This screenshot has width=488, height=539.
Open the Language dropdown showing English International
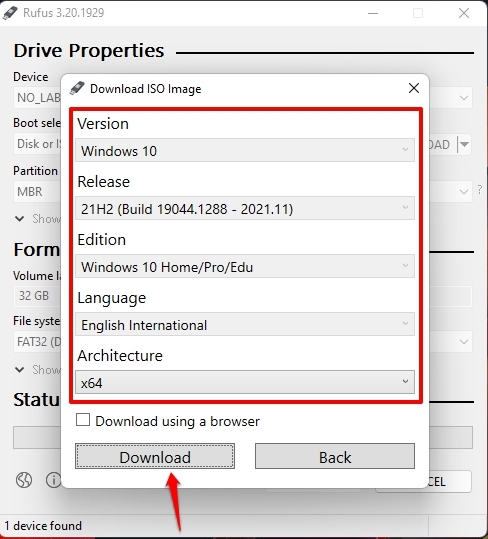point(245,324)
